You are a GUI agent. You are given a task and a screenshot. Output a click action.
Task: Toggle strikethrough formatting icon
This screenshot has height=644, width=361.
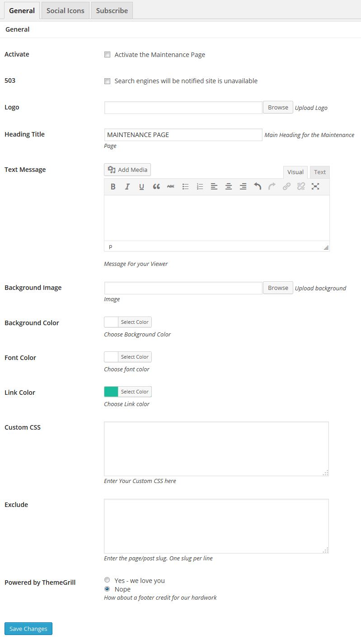[170, 186]
